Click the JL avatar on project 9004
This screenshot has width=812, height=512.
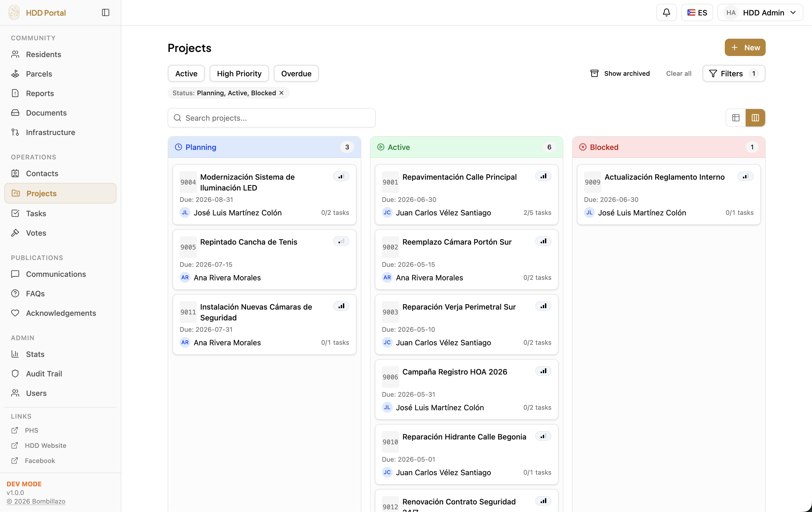(x=185, y=212)
